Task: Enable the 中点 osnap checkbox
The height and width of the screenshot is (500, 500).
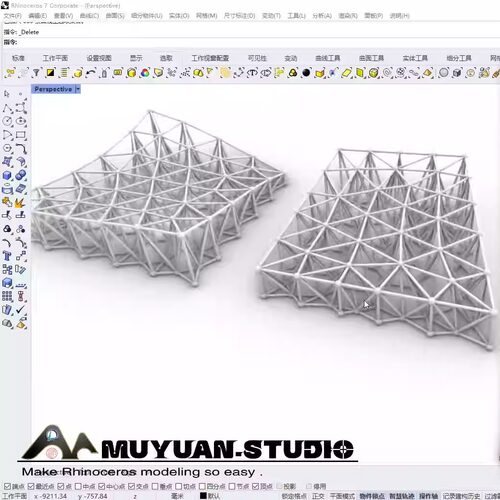Action: point(78,486)
